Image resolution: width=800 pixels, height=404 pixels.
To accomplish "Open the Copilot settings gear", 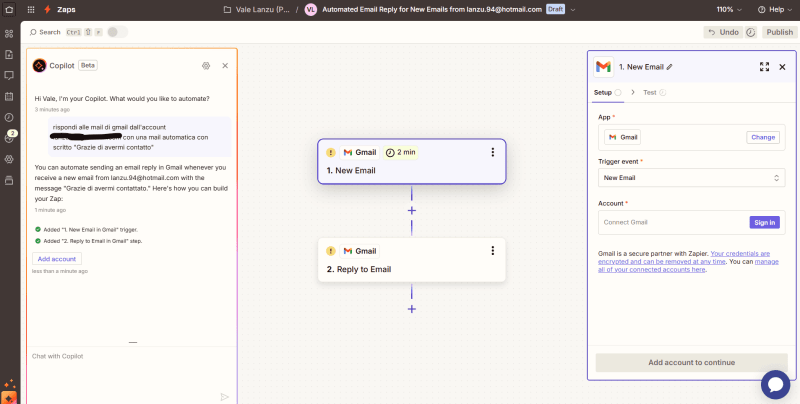I will tap(205, 65).
